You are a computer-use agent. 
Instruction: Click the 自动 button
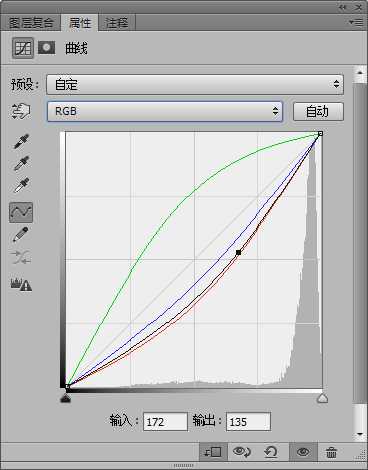coord(318,111)
